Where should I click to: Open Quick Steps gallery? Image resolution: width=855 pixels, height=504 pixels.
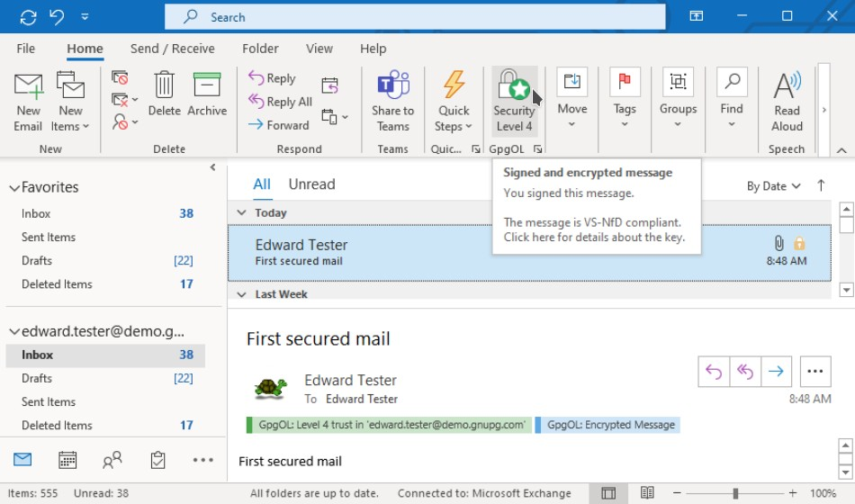(x=453, y=102)
